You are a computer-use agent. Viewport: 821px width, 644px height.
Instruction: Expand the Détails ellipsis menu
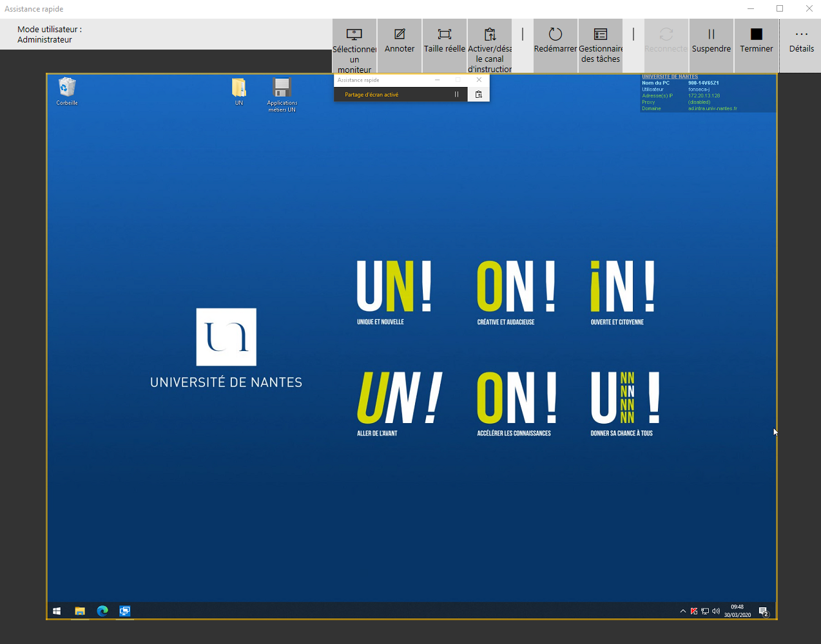pos(801,40)
